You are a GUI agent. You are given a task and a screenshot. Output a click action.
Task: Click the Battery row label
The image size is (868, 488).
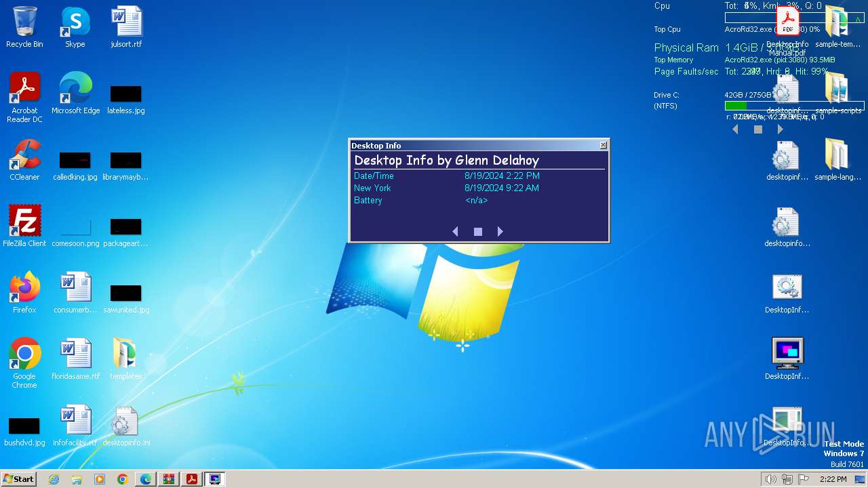[x=368, y=201]
